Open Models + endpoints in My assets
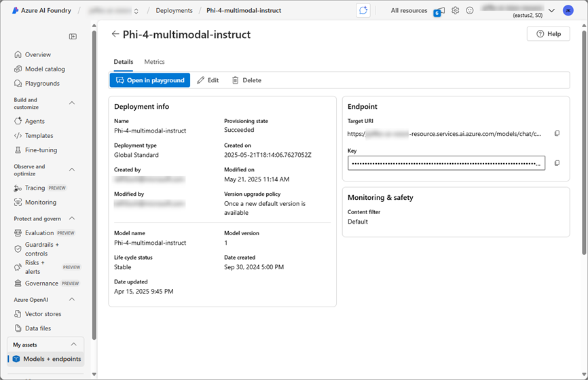 45,359
